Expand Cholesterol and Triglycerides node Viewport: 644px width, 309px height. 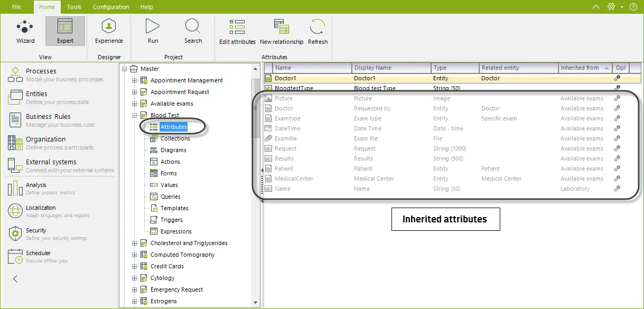pos(135,243)
